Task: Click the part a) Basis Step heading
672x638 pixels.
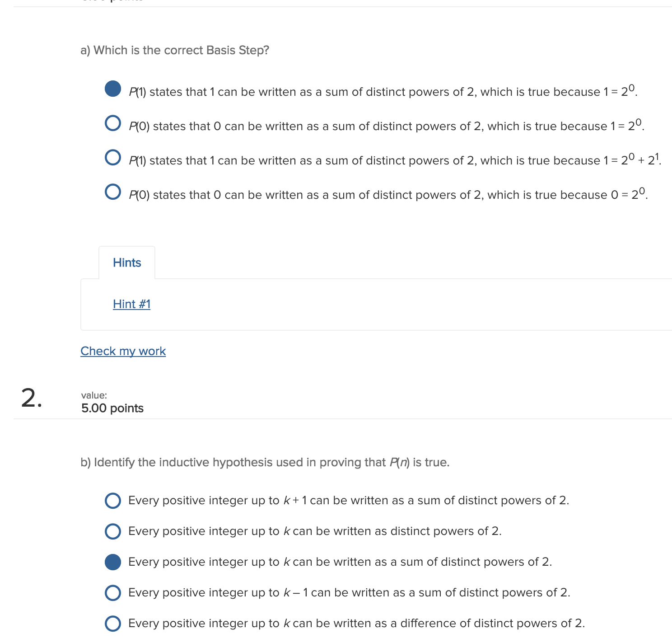Action: click(175, 50)
